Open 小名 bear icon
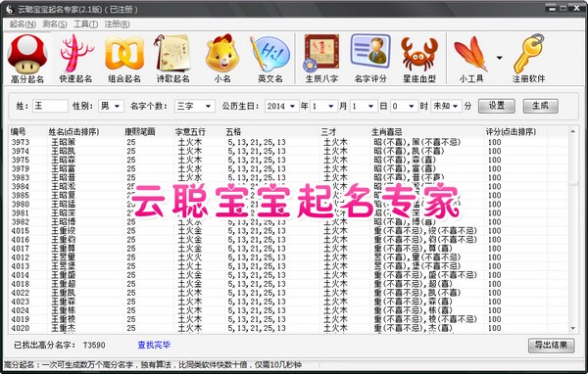This screenshot has height=374, width=588. [x=222, y=59]
